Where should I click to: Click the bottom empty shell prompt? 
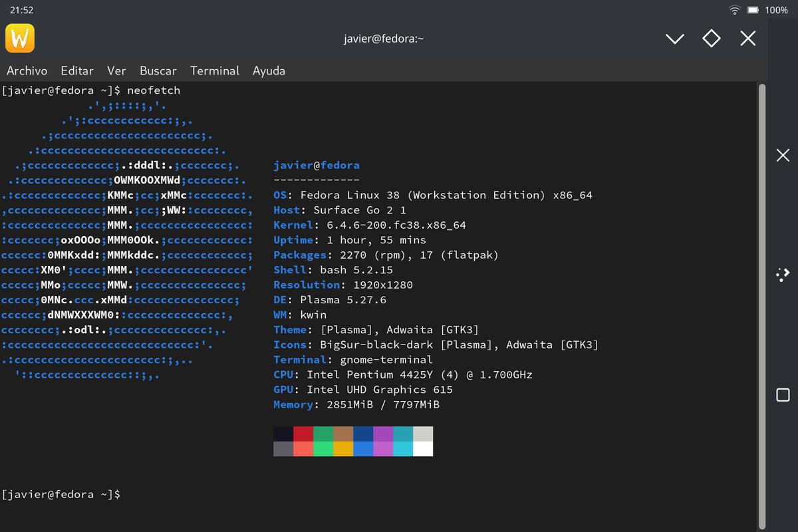point(61,494)
